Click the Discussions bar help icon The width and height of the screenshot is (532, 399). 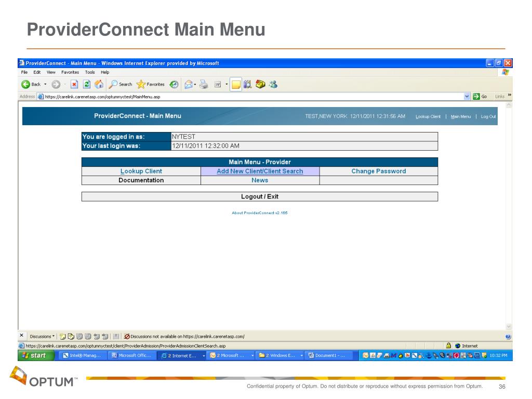tap(508, 337)
